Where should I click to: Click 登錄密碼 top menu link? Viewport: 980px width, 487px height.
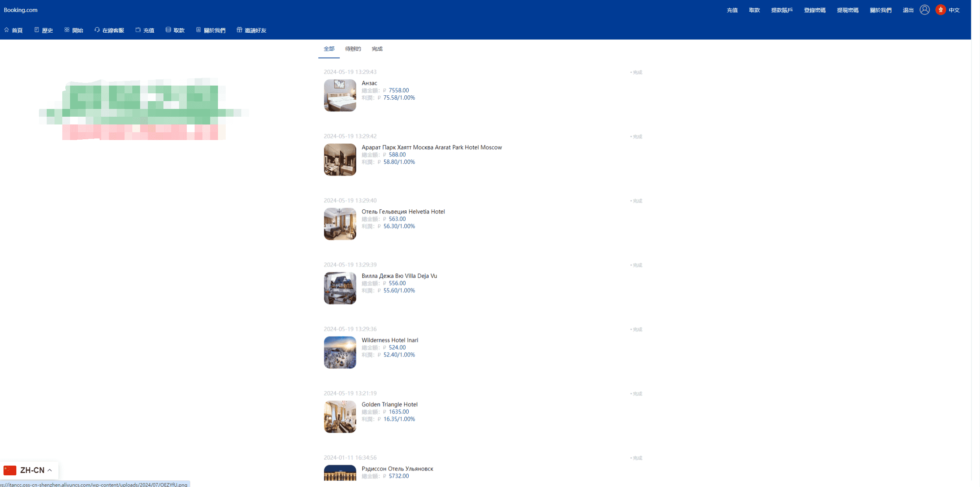coord(815,10)
